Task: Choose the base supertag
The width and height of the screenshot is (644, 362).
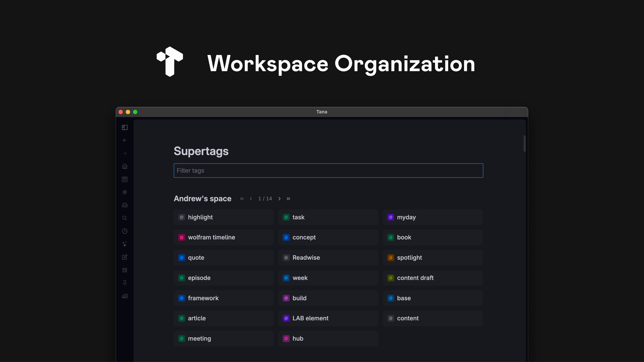Action: click(x=433, y=298)
